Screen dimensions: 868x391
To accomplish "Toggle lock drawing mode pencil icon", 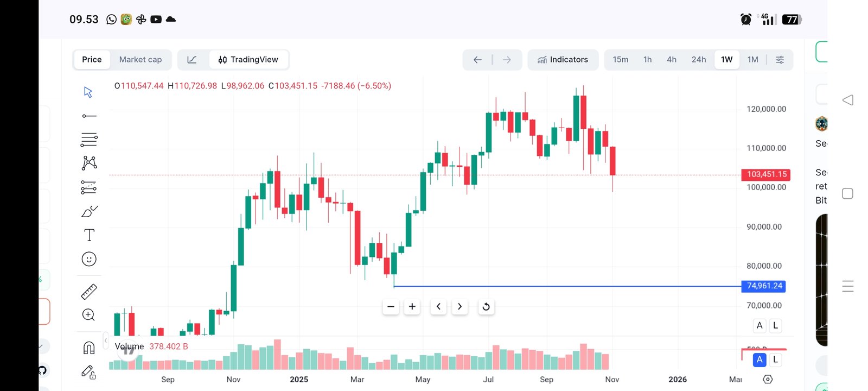I will point(89,371).
